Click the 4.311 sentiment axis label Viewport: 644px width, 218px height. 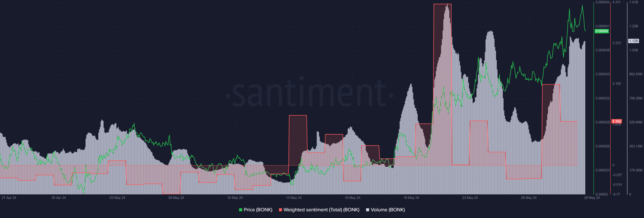pyautogui.click(x=616, y=2)
